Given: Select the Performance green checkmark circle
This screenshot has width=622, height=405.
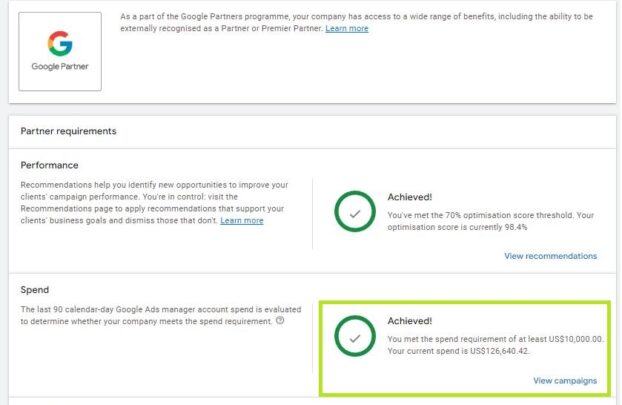Looking at the screenshot, I should 352,212.
